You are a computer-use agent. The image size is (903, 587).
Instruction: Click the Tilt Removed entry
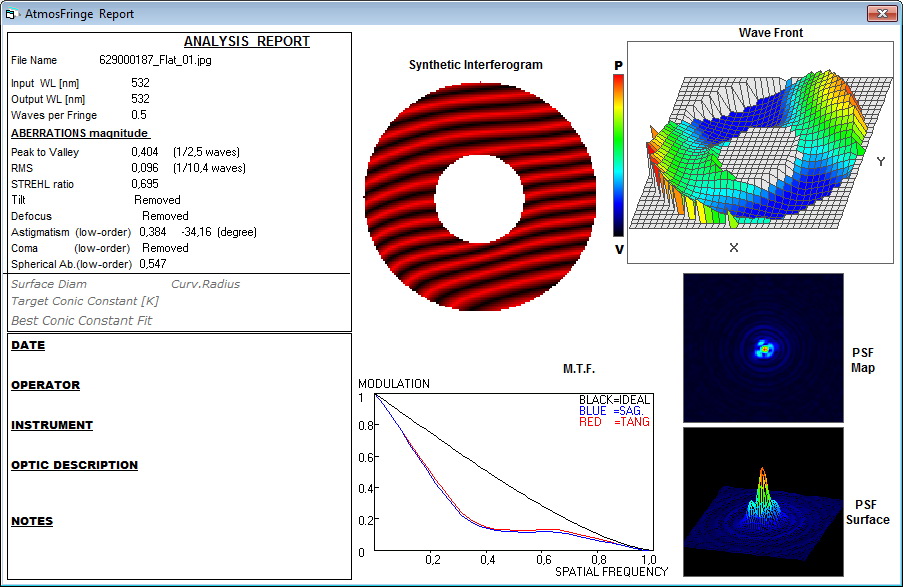click(x=157, y=200)
